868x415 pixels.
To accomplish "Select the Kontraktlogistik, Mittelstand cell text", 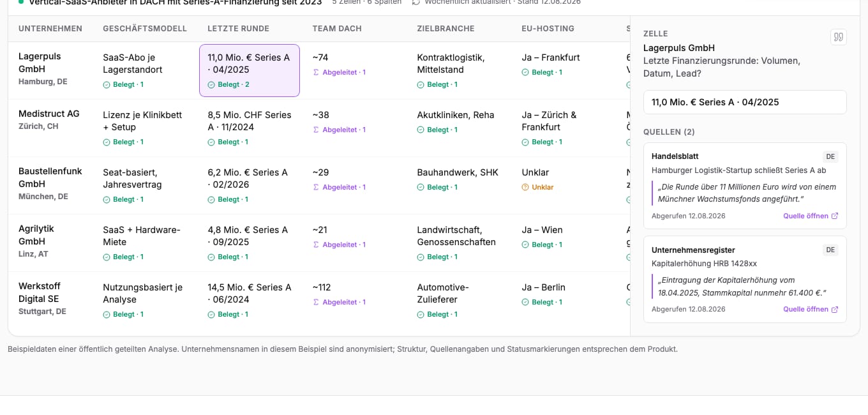I will [x=451, y=63].
